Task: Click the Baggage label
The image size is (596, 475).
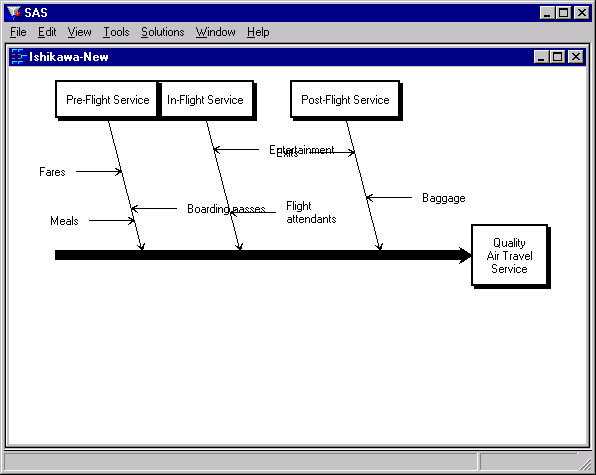Action: pos(444,198)
